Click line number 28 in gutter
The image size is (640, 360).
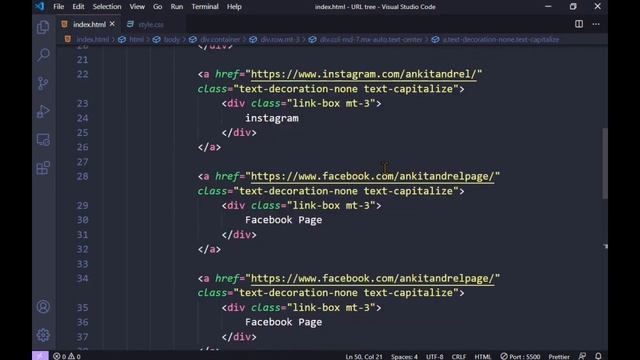coord(82,176)
